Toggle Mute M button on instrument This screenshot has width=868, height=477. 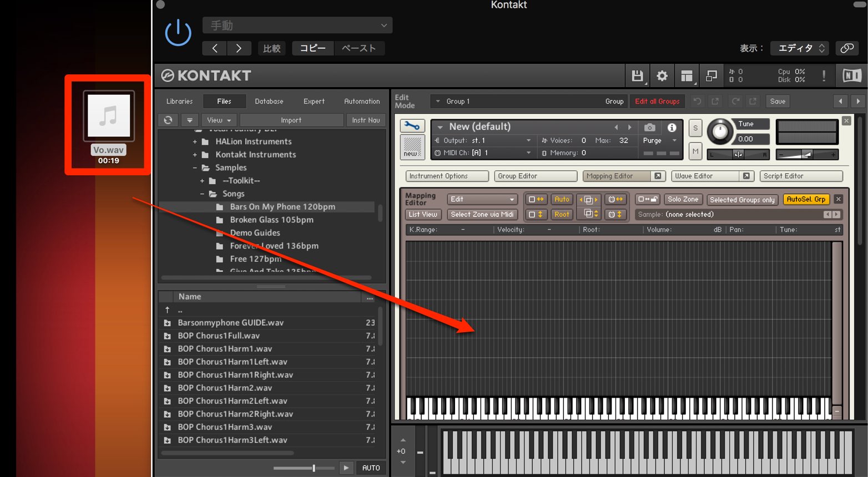click(695, 151)
